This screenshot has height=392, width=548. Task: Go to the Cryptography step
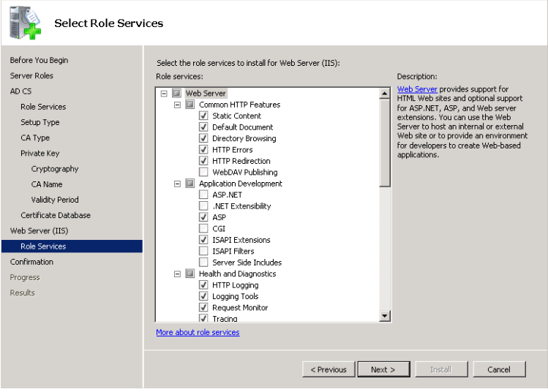55,169
